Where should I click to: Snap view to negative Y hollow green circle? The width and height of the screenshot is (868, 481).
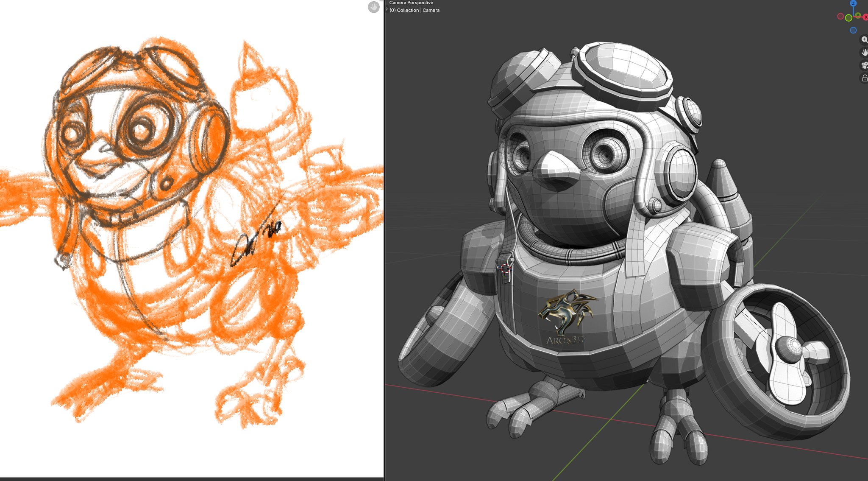point(849,18)
